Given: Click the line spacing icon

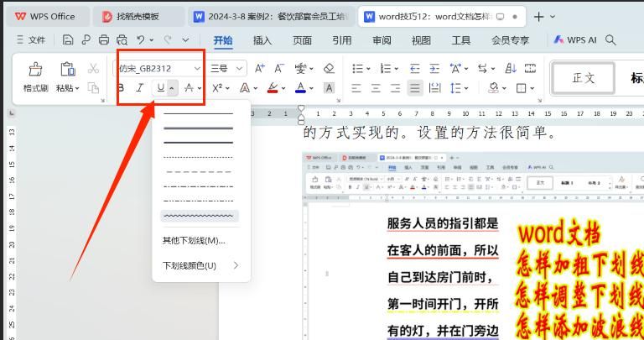Looking at the screenshot, I should tap(455, 87).
